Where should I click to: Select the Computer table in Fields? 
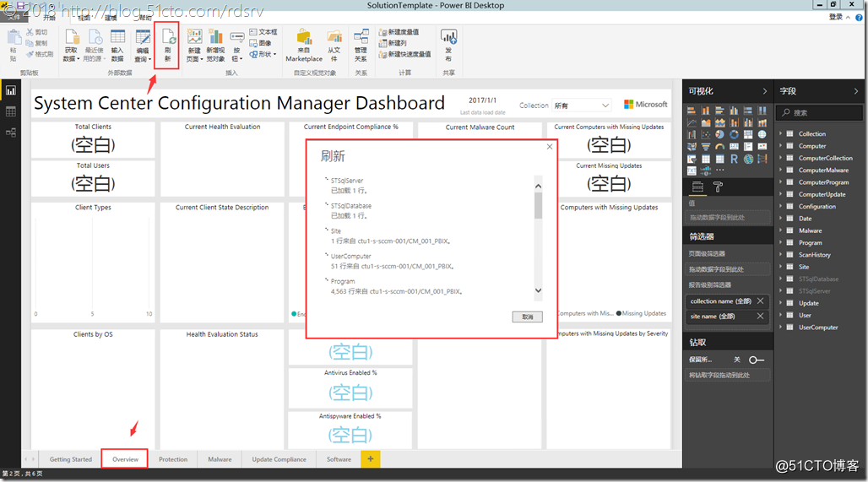[812, 146]
